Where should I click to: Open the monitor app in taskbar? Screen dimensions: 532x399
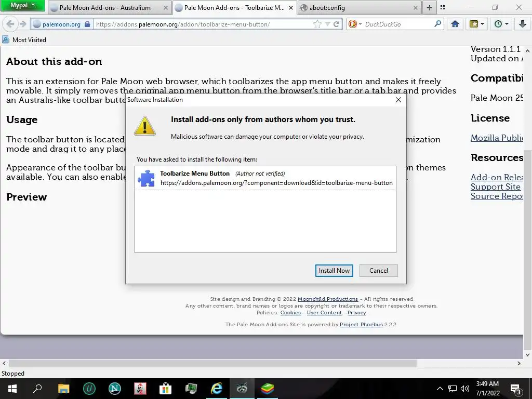[191, 389]
